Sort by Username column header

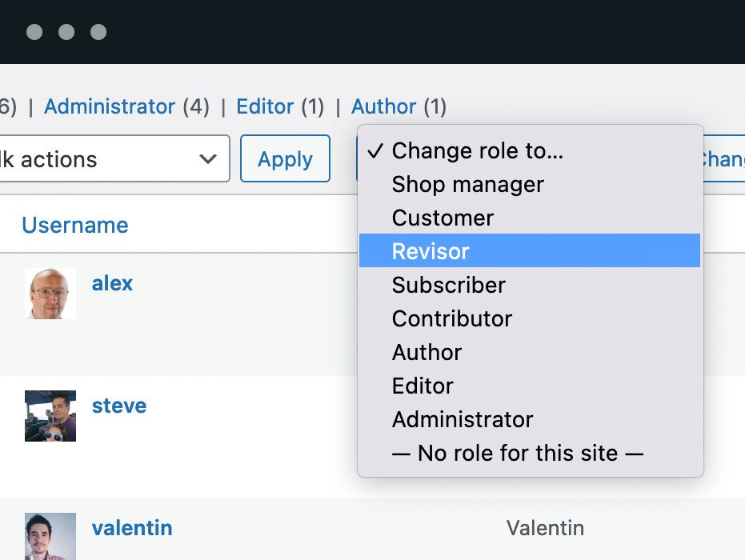tap(75, 225)
